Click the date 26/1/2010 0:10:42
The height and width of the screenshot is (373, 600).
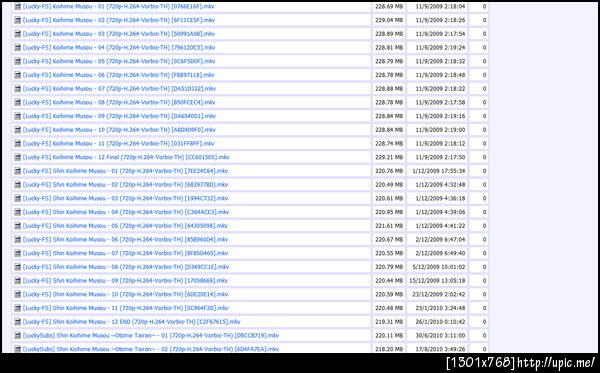tap(440, 322)
